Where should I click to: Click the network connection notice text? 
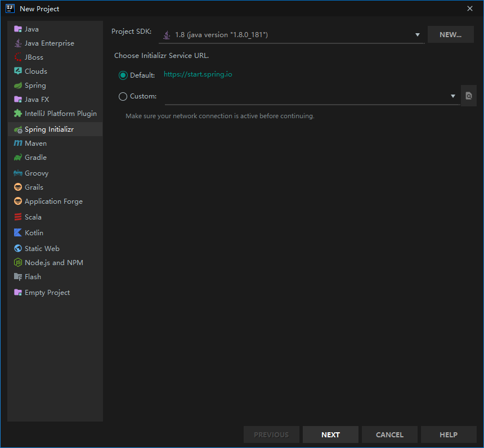(220, 116)
